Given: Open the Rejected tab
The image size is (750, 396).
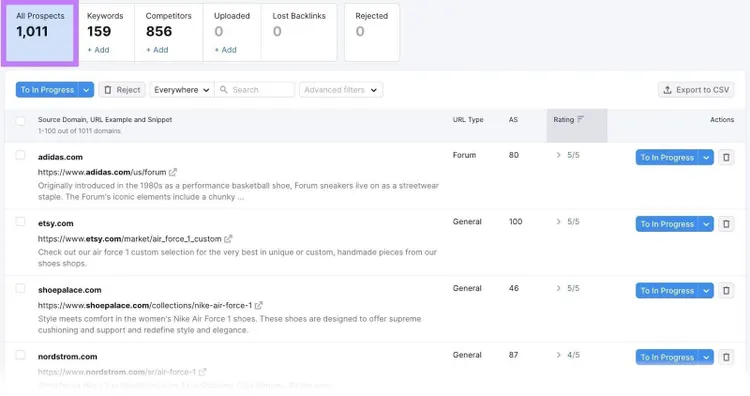Looking at the screenshot, I should [x=372, y=33].
